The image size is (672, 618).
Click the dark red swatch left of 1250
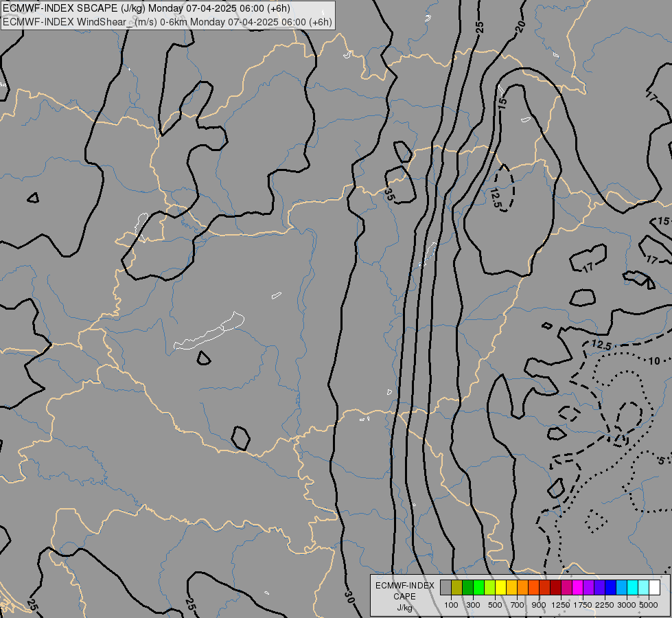click(x=556, y=588)
